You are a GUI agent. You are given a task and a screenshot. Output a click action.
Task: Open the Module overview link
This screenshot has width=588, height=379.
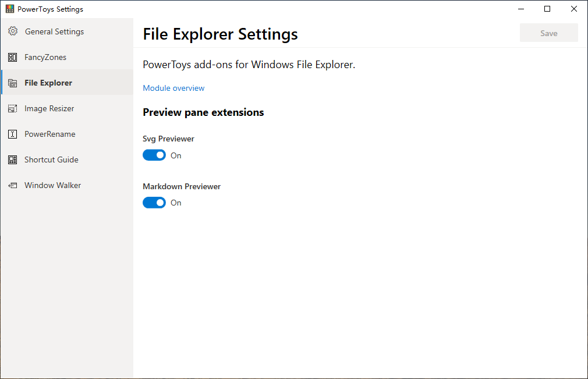click(x=173, y=88)
